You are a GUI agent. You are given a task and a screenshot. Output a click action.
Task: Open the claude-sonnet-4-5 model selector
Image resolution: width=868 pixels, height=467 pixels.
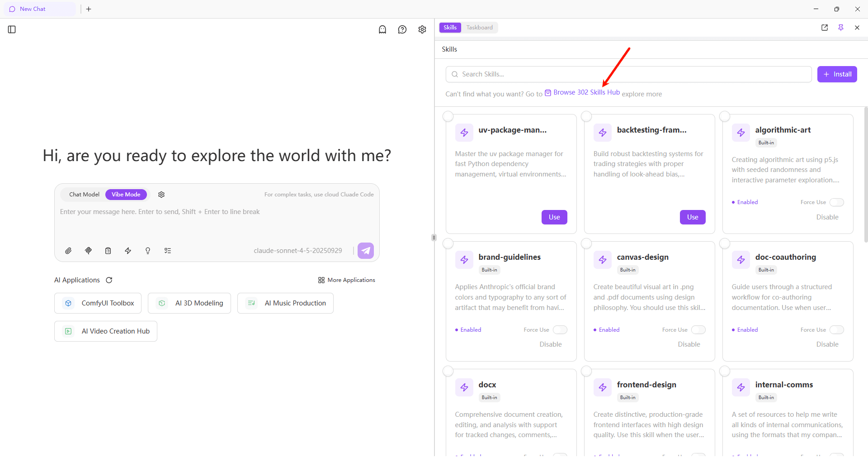point(298,251)
